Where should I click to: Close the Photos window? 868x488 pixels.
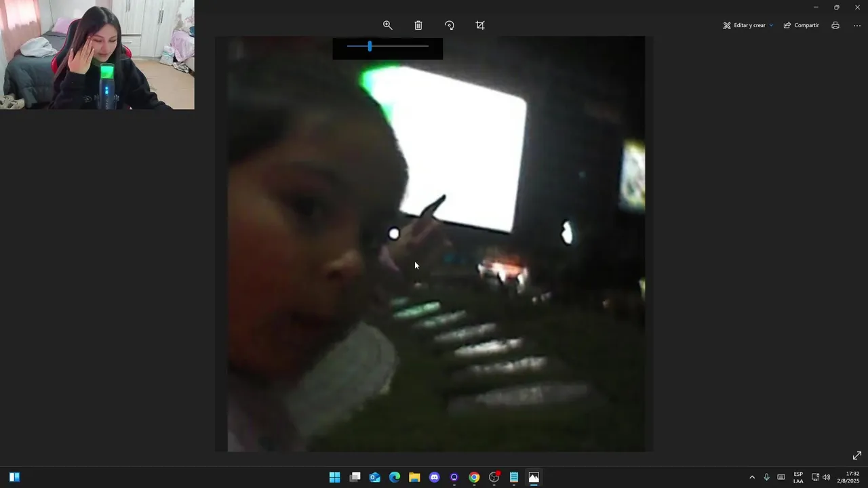coord(857,7)
